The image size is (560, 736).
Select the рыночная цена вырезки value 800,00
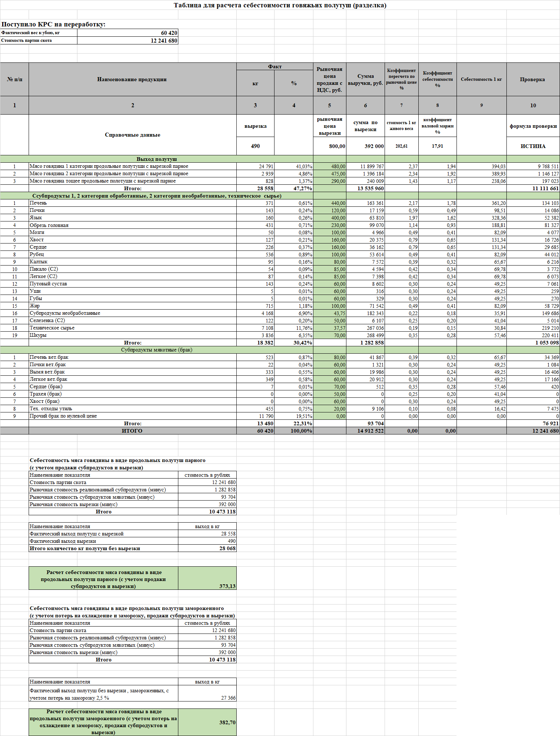click(x=330, y=146)
